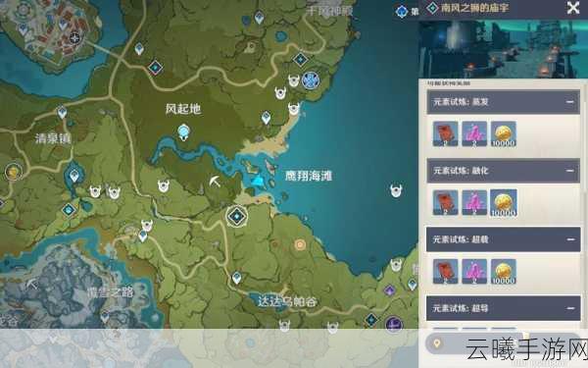The height and width of the screenshot is (368, 588).
Task: Click the 10000 Mora coin reward under 蒸发
Action: 504,133
